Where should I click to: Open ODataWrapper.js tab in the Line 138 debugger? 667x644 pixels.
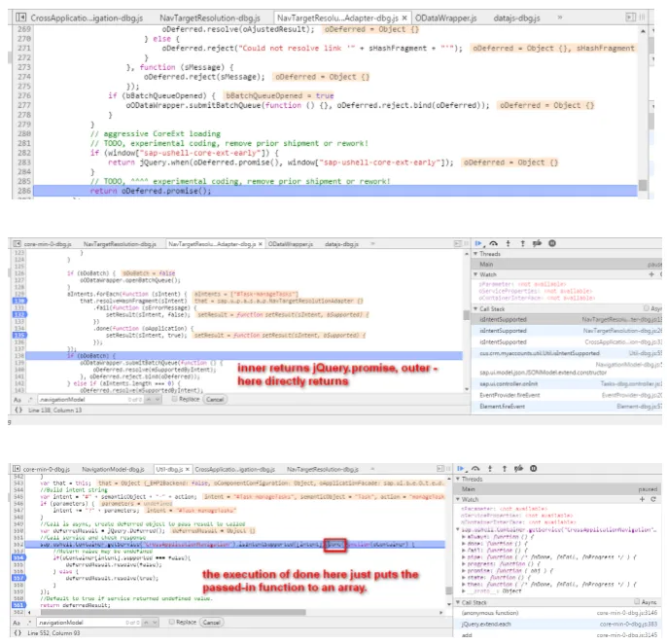point(290,244)
